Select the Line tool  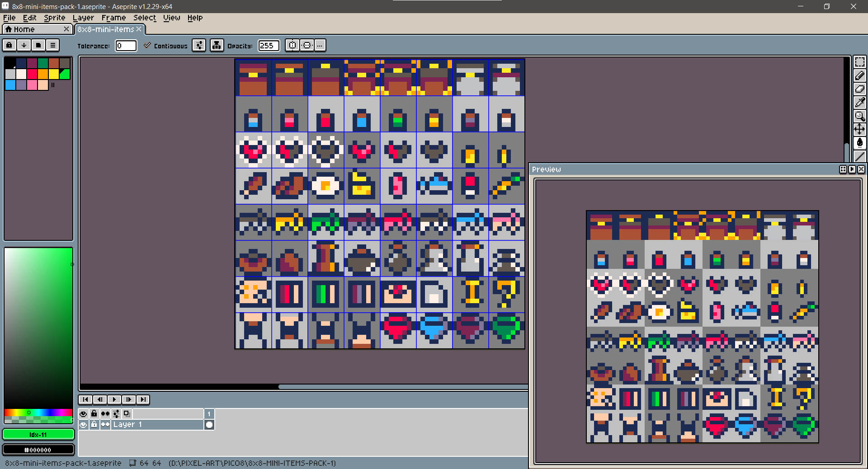860,156
